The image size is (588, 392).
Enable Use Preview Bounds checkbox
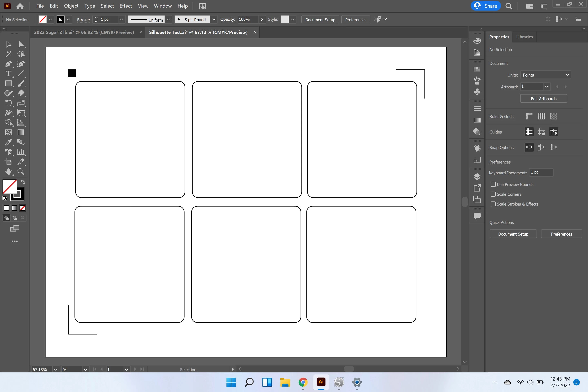(493, 185)
